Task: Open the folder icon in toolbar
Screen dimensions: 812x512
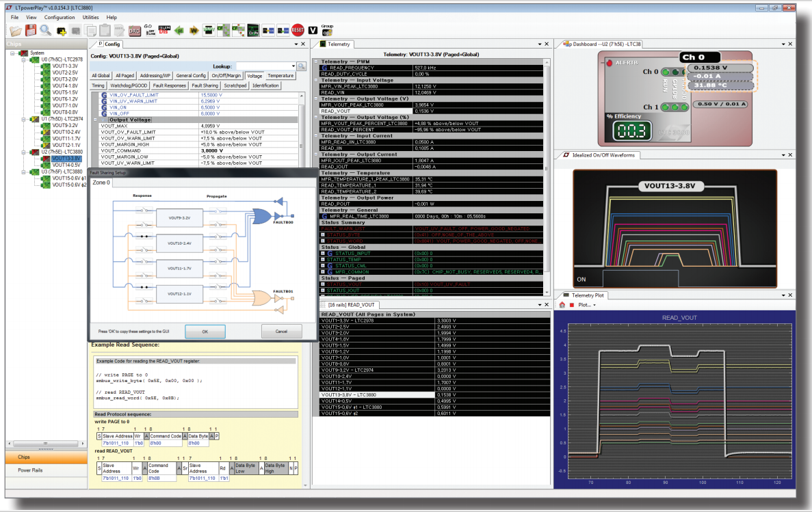Action: [x=16, y=30]
